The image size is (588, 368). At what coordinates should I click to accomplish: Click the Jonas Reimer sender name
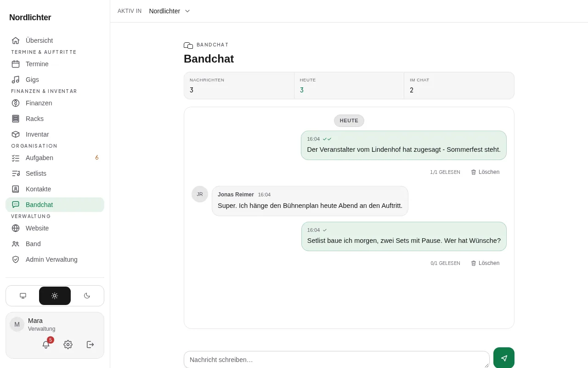point(236,195)
